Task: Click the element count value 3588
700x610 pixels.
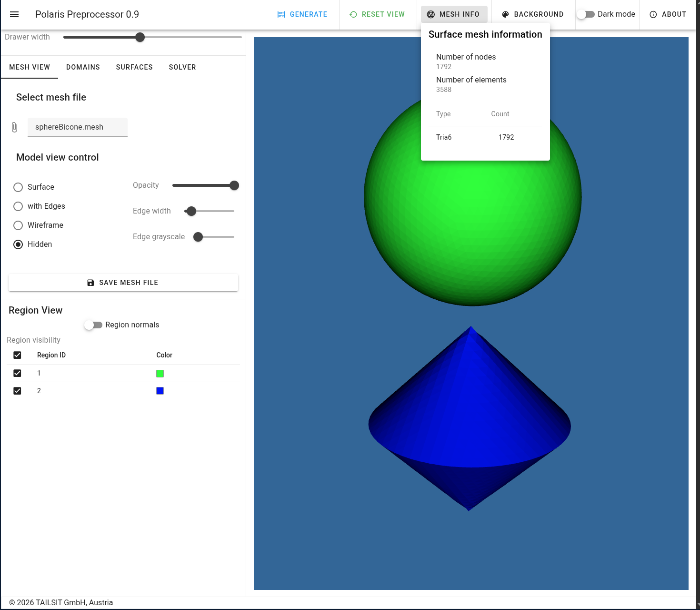Action: [x=444, y=90]
